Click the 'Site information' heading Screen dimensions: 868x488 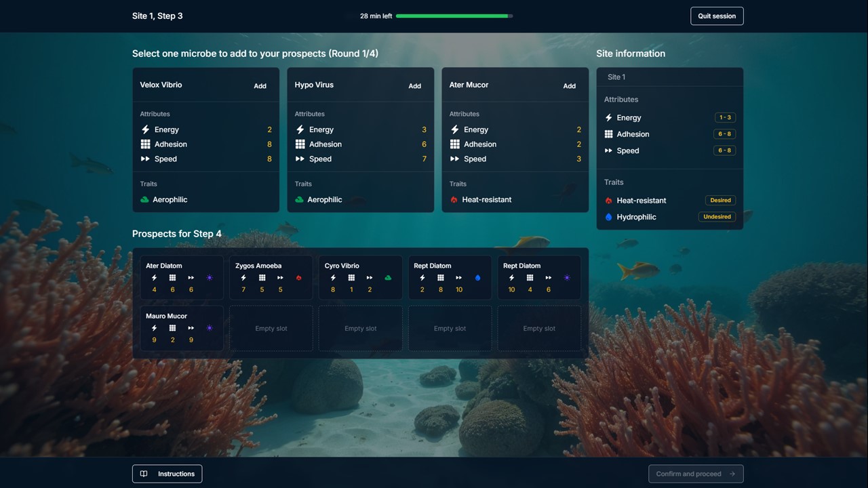[x=631, y=54]
